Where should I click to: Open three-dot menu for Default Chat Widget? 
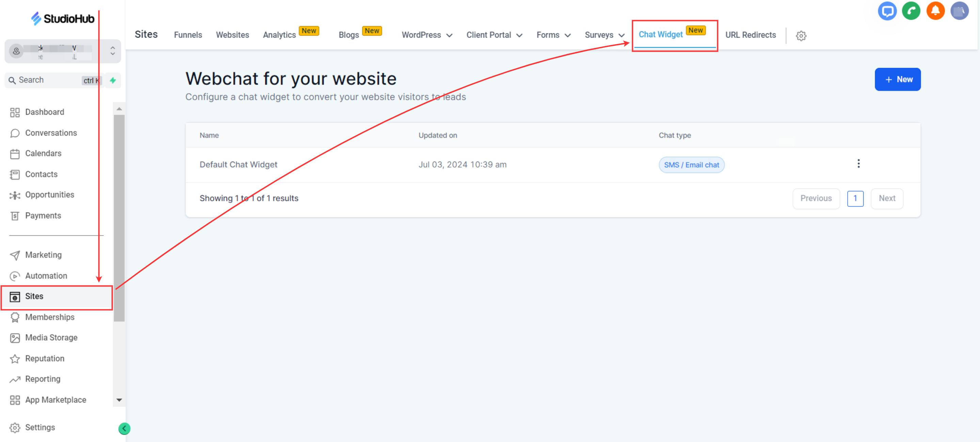[858, 164]
